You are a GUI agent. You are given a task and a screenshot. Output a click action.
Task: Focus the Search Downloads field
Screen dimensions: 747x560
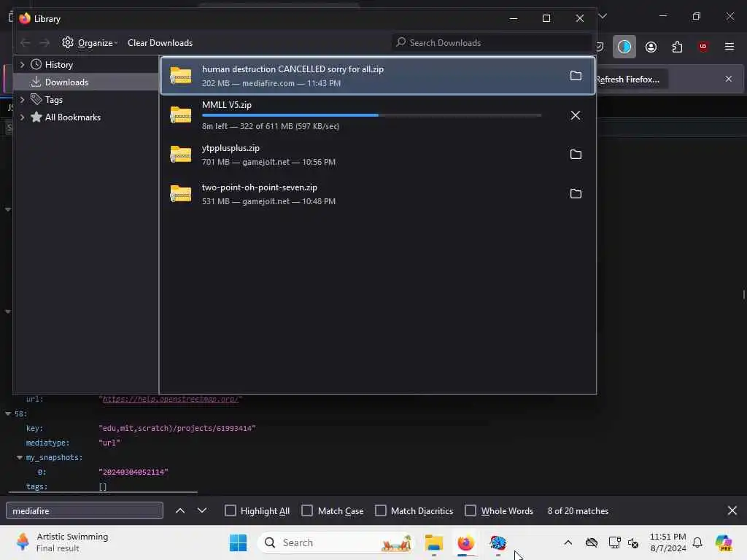click(x=492, y=43)
